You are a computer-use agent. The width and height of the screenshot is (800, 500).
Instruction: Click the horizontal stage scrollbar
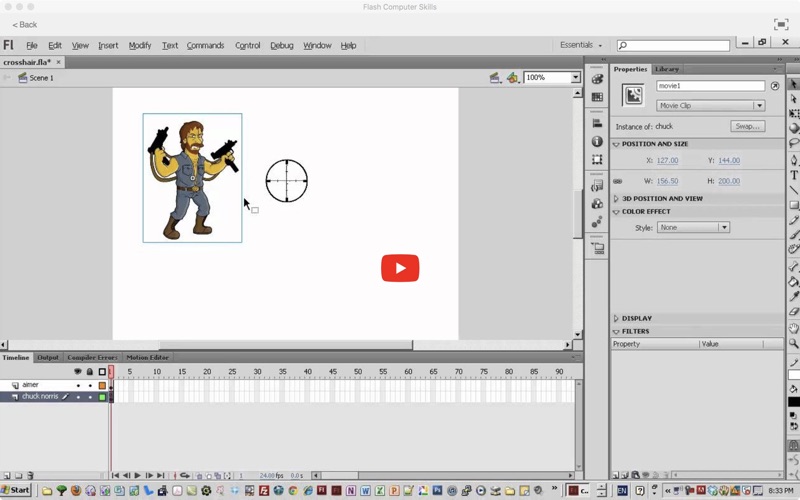tap(286, 345)
